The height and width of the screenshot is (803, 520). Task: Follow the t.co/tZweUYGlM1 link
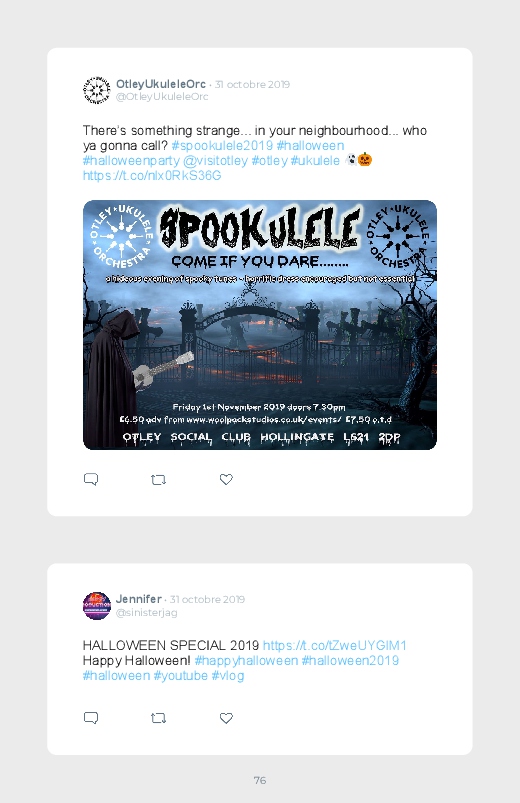pyautogui.click(x=335, y=645)
